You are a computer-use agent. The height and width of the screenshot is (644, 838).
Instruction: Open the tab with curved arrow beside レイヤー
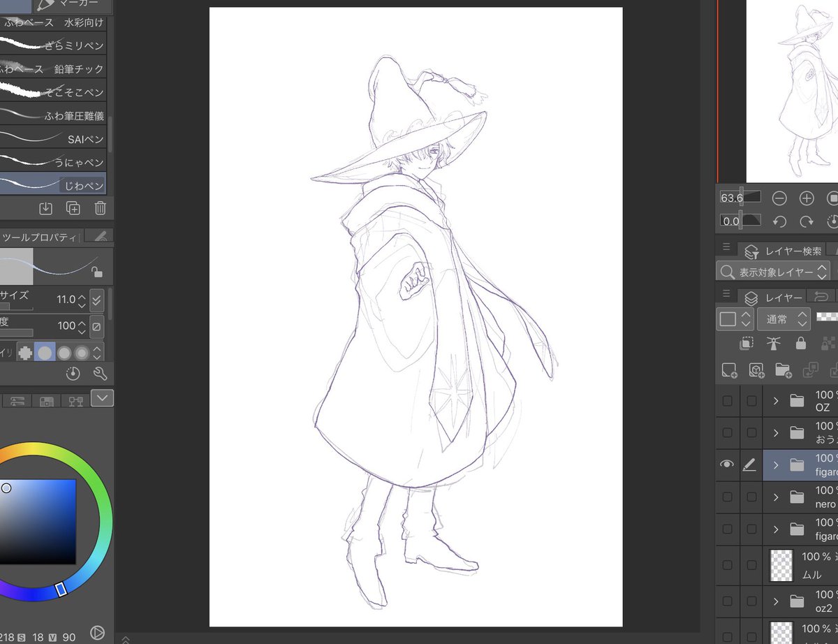pos(822,296)
